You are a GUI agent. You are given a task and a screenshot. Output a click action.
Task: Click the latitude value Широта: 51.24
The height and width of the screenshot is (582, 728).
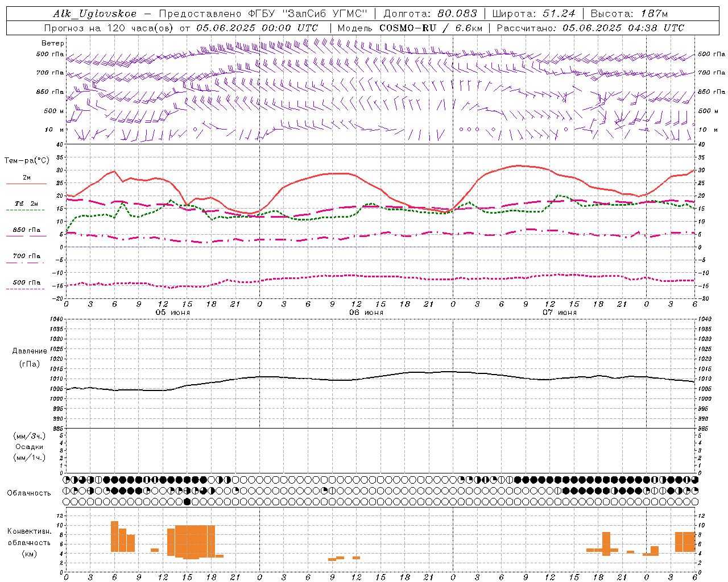click(533, 14)
